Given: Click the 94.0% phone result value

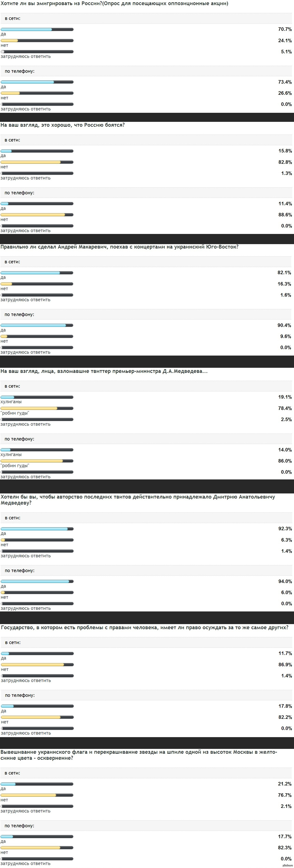Looking at the screenshot, I should point(285,582).
